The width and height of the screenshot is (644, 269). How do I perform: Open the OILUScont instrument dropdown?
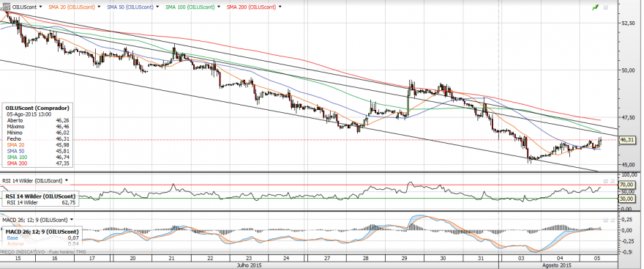40,7
